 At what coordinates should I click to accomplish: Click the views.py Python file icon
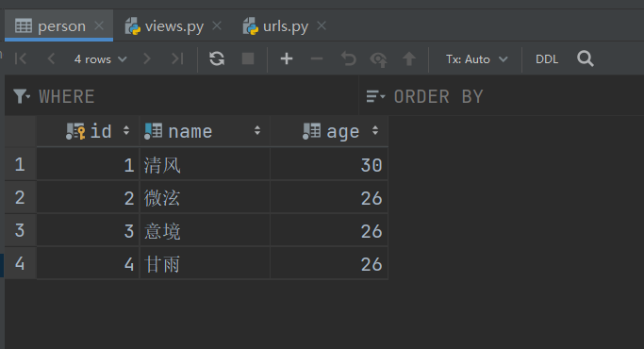point(133,25)
